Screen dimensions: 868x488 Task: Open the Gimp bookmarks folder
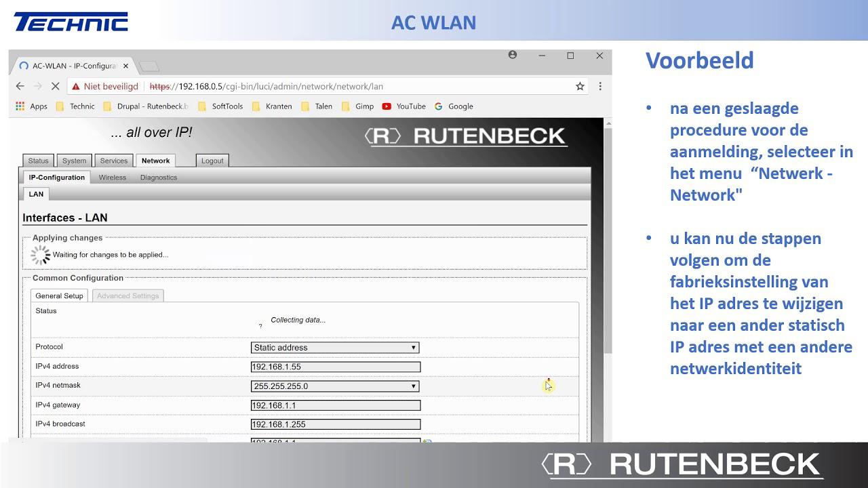[358, 106]
